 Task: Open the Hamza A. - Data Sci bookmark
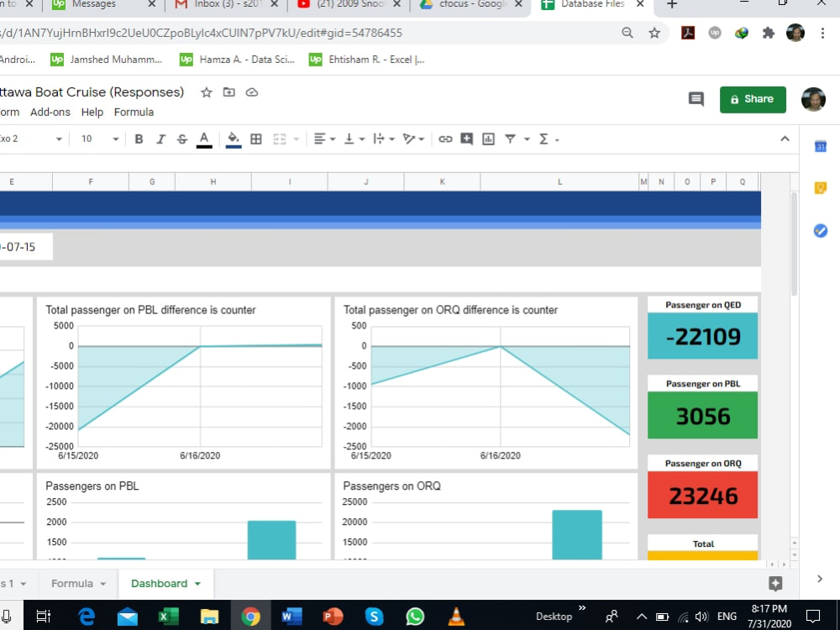[x=238, y=60]
